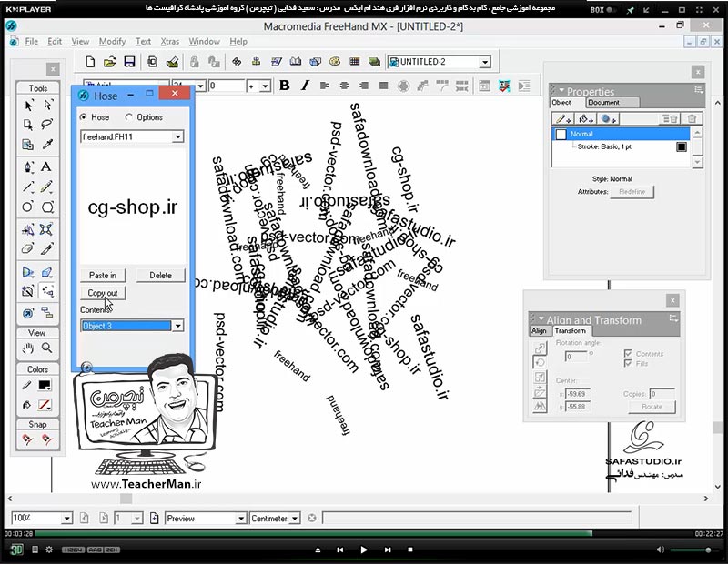Open the Xtras menu
The height and width of the screenshot is (565, 728).
(170, 41)
